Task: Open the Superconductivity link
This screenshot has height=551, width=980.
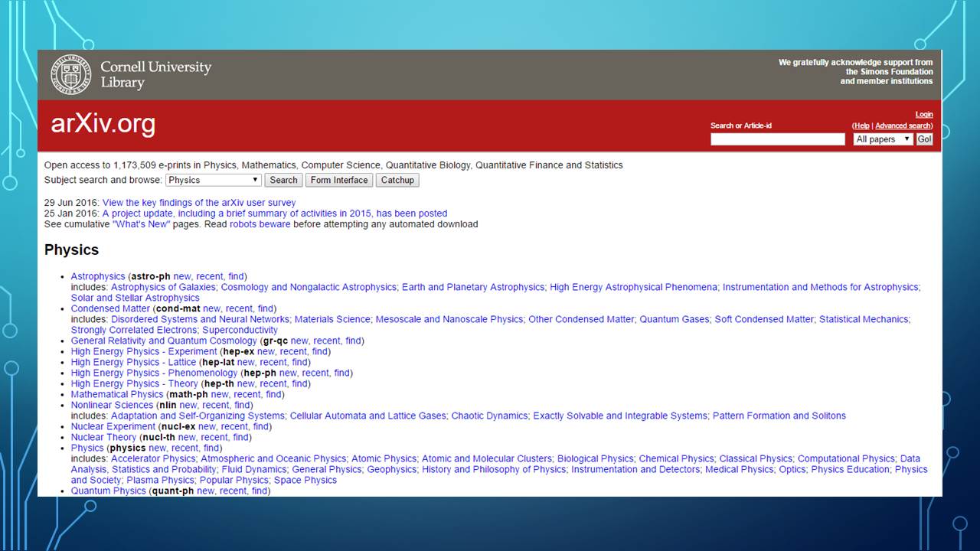Action: tap(240, 330)
